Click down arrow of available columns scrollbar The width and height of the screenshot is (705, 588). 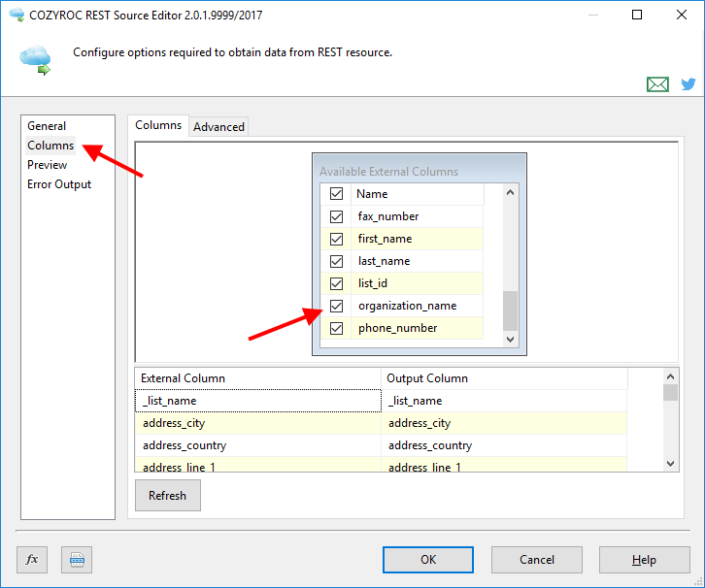point(511,340)
